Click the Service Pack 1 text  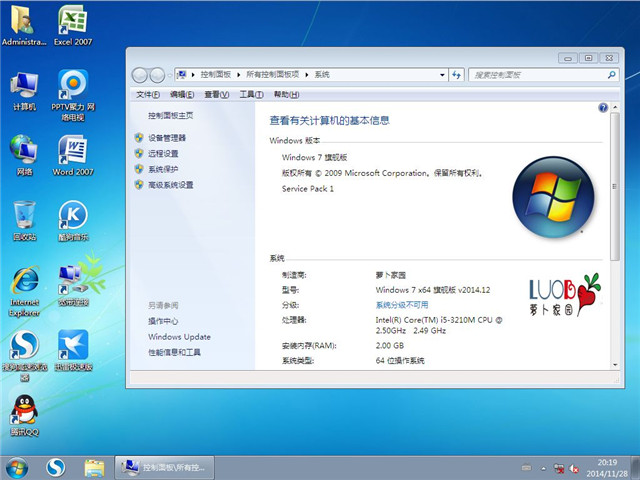point(308,189)
